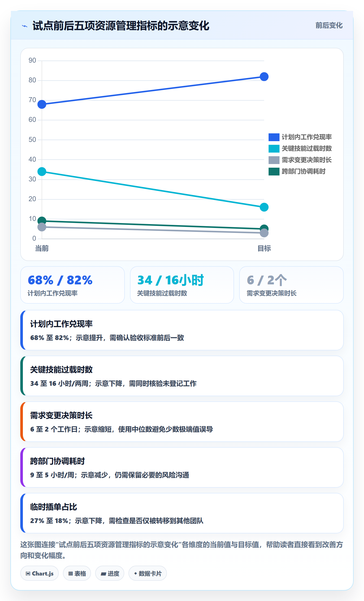The image size is (364, 601).
Task: Open the 跨部门协调耗时 detail row
Action: click(x=182, y=467)
